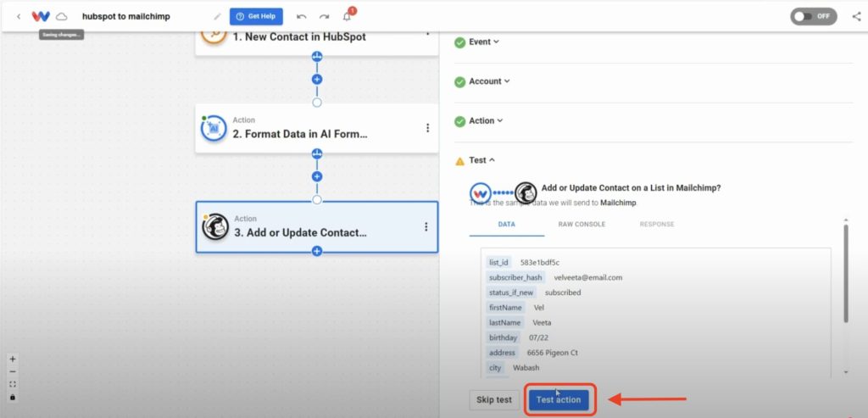Fit the canvas to view
This screenshot has width=868, height=418.
click(x=13, y=384)
